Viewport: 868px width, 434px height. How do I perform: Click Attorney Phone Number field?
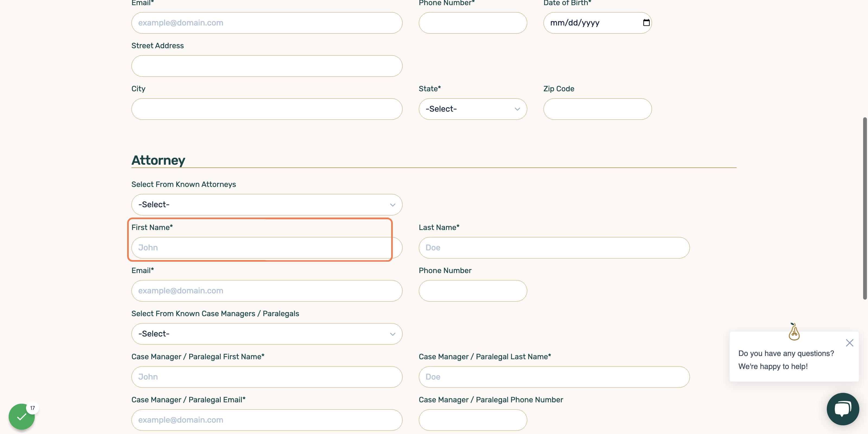(x=473, y=291)
